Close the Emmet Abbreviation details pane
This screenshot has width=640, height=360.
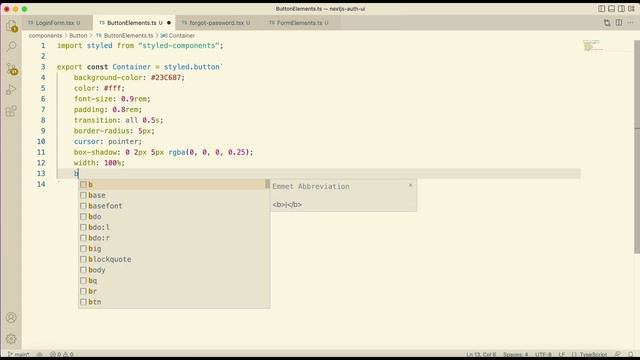coord(410,185)
